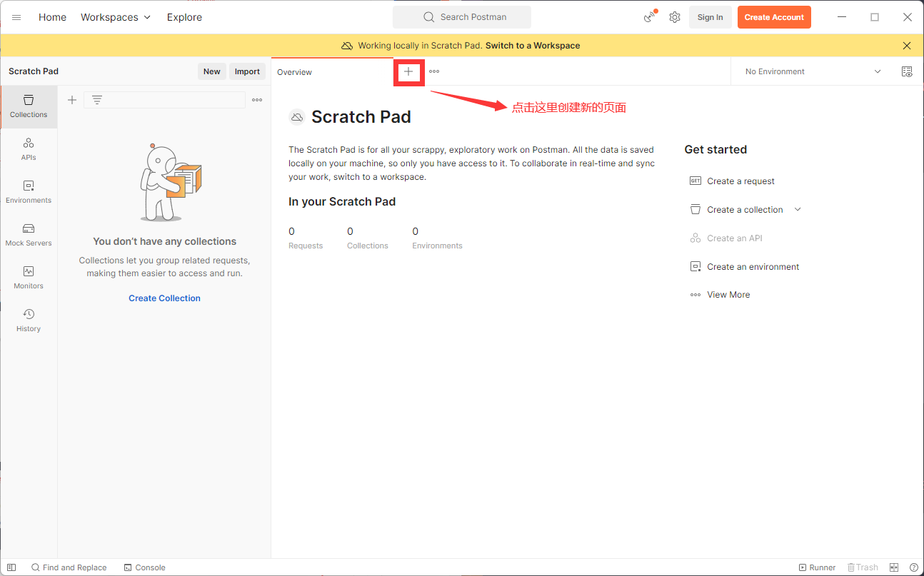The width and height of the screenshot is (924, 576).
Task: Click the collections filter input field
Action: 165,100
